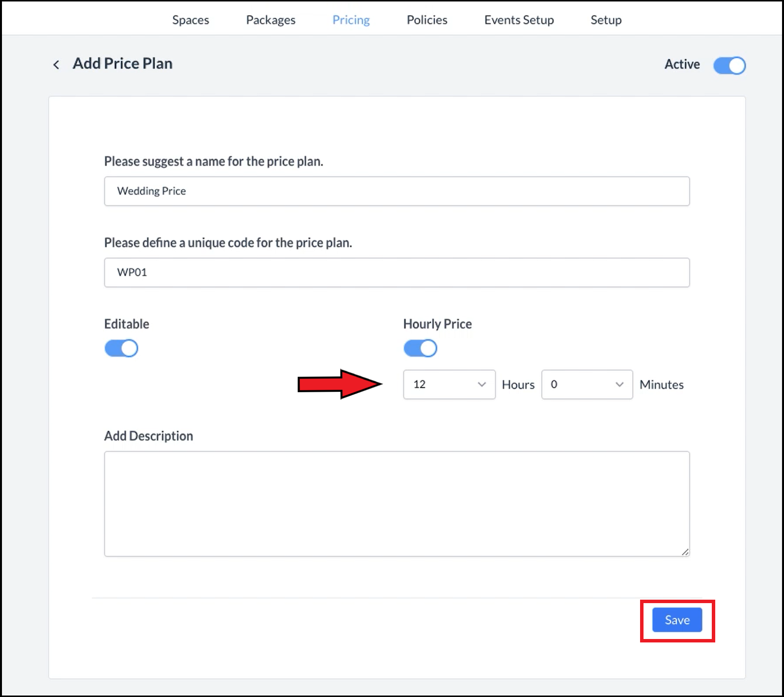Viewport: 784px width, 697px height.
Task: Open the Events Setup tab
Action: (x=519, y=20)
